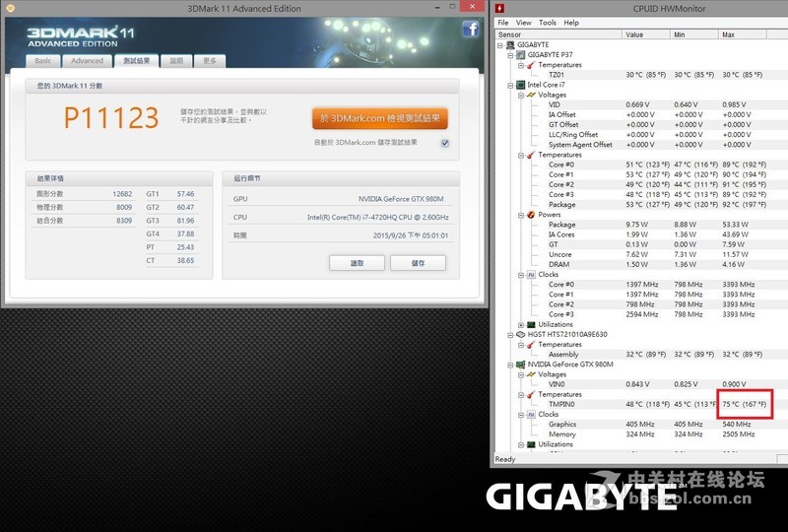This screenshot has height=532, width=788.
Task: Select the GIGABYTE P37 motherboard icon
Action: [521, 55]
